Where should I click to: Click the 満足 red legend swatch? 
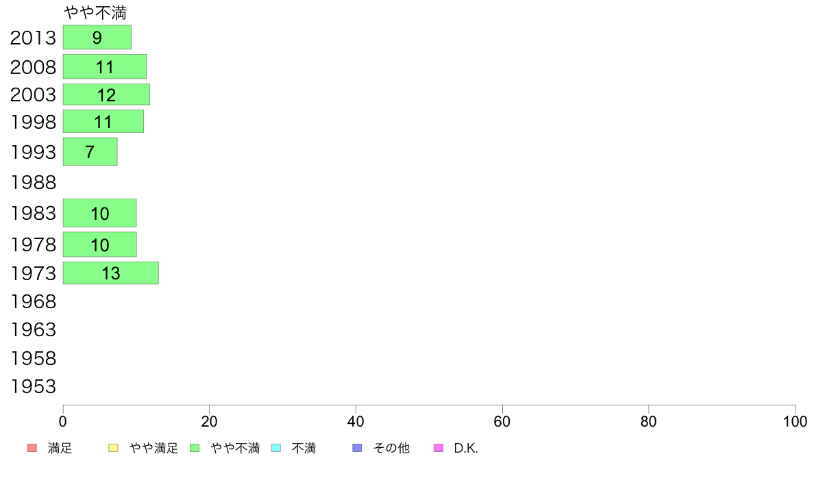[32, 448]
